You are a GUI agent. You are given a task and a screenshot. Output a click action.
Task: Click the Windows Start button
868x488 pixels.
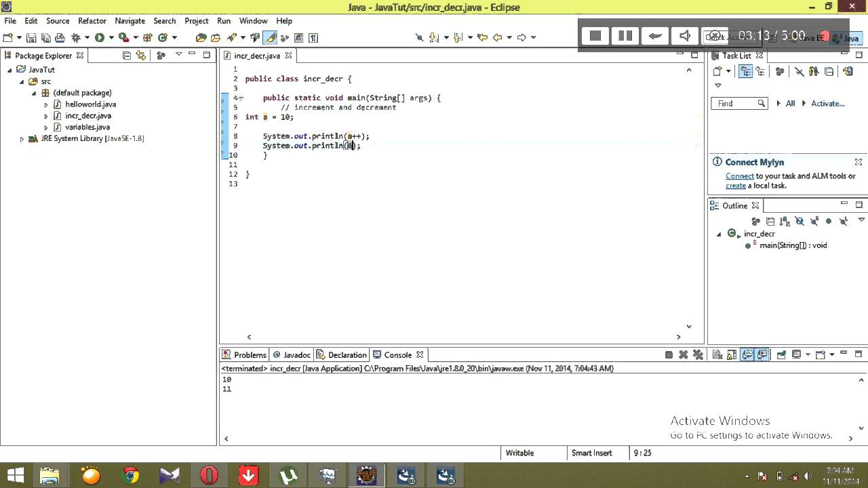coord(15,476)
